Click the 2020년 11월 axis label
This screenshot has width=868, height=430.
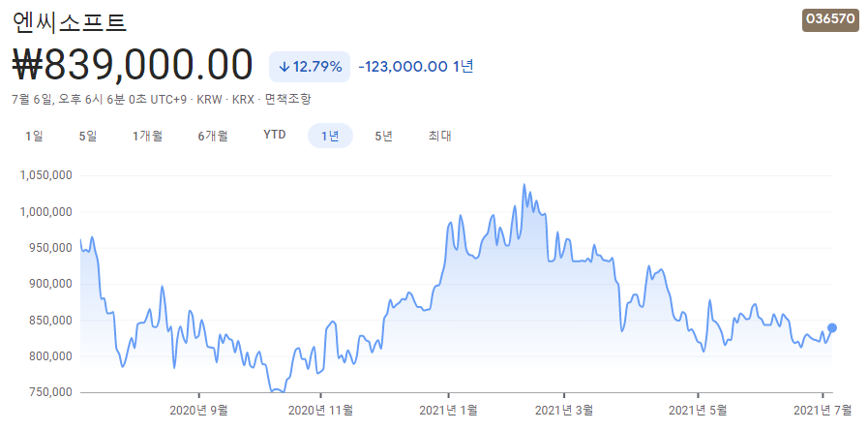[x=320, y=411]
